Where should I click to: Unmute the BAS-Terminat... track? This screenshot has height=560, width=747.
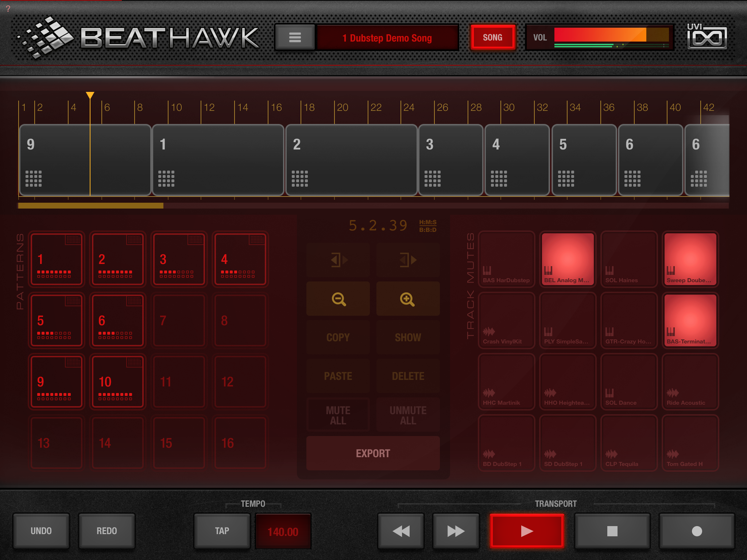pyautogui.click(x=690, y=320)
